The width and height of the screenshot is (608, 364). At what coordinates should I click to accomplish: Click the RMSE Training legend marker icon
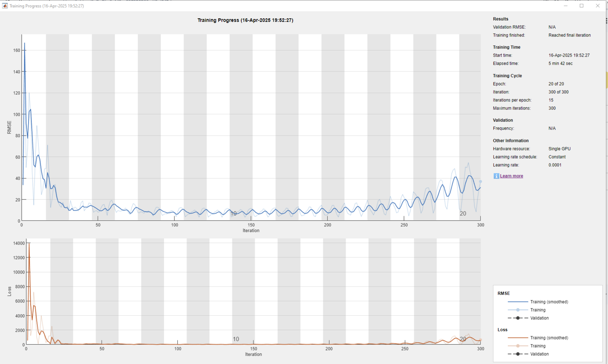tap(518, 310)
